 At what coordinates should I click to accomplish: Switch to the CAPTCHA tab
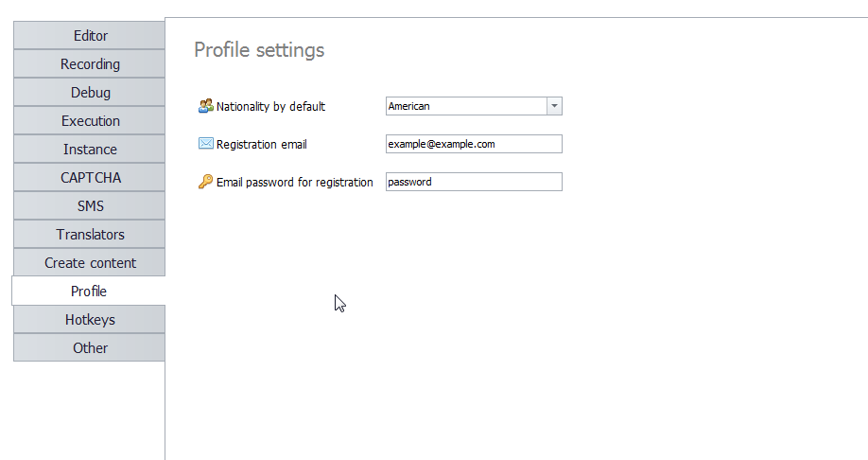coord(90,177)
